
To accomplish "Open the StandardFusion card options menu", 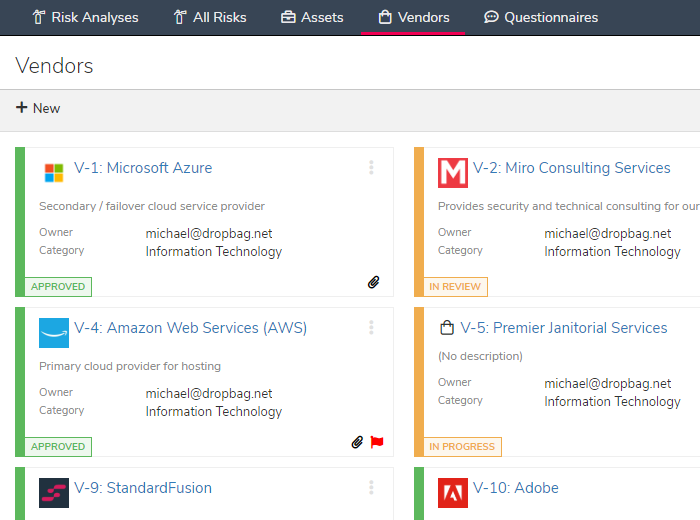I will tap(371, 487).
